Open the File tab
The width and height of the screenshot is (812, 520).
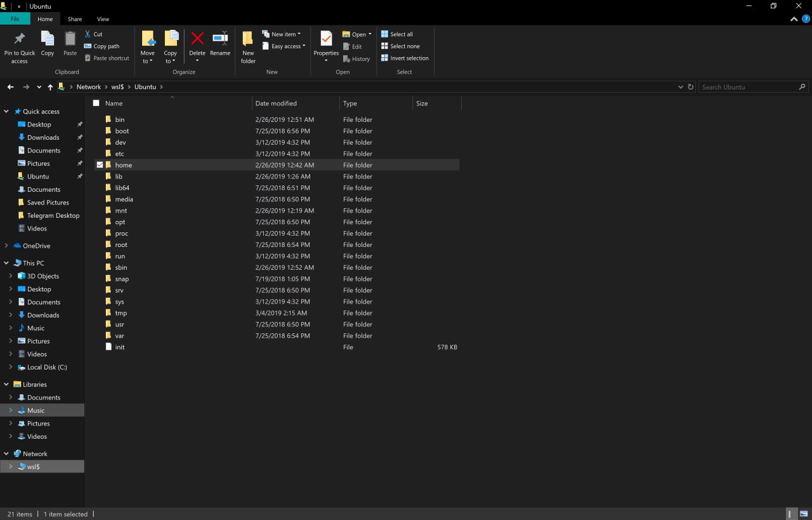coord(15,19)
